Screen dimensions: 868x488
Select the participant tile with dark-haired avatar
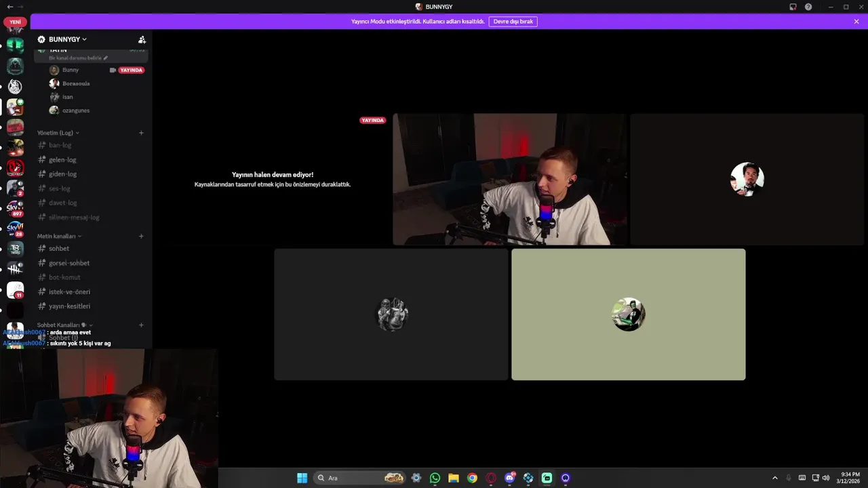[747, 179]
